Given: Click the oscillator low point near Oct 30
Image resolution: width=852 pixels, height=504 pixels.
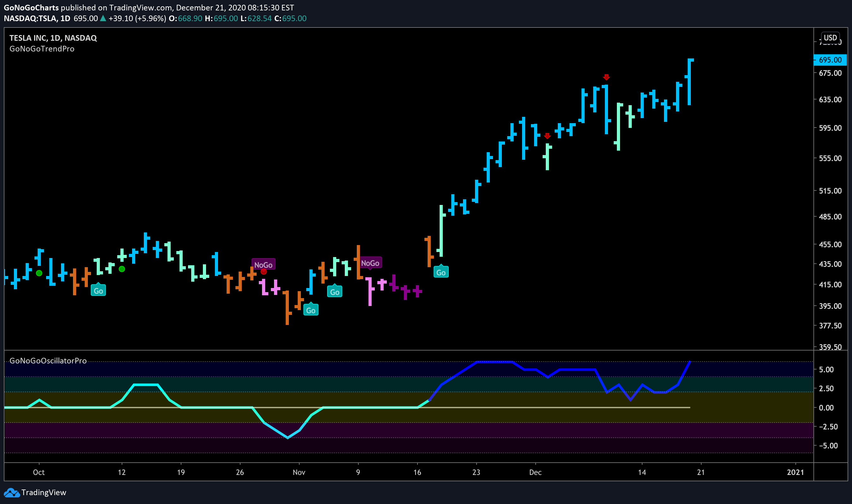Looking at the screenshot, I should click(x=288, y=437).
